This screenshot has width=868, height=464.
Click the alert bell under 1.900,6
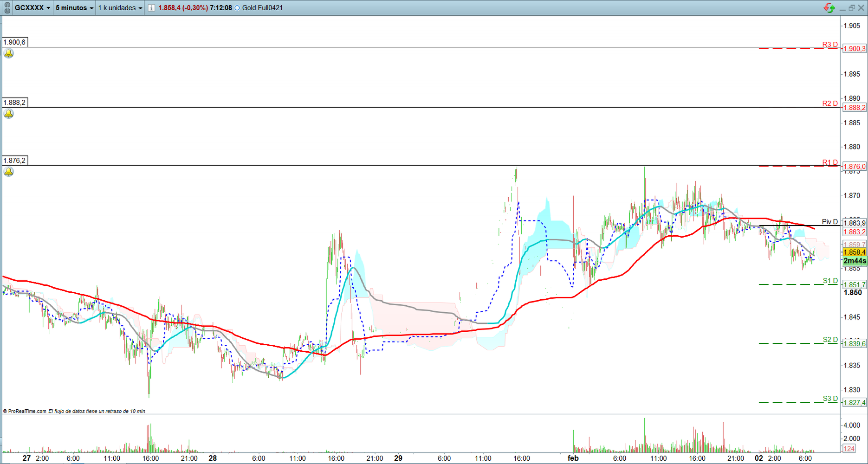coord(9,54)
